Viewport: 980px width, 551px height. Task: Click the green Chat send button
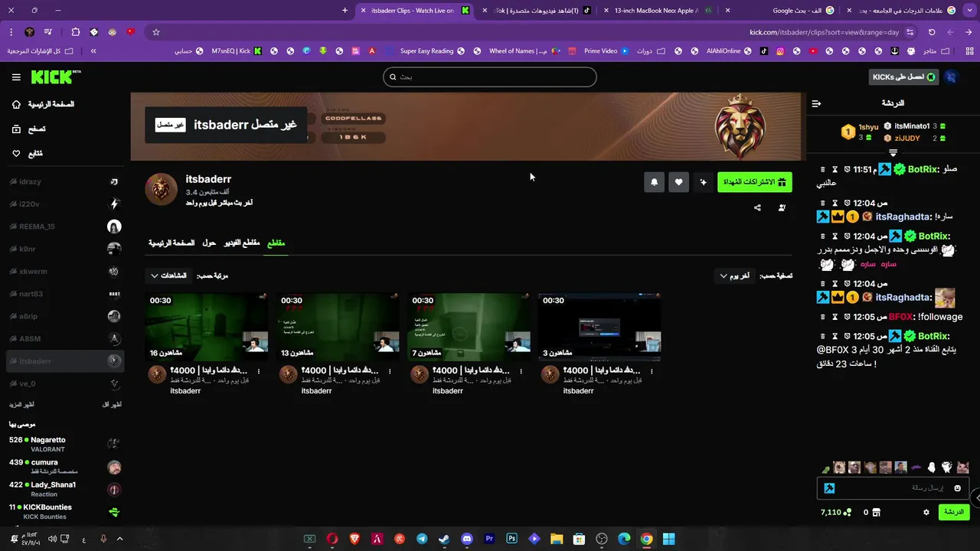tap(954, 512)
